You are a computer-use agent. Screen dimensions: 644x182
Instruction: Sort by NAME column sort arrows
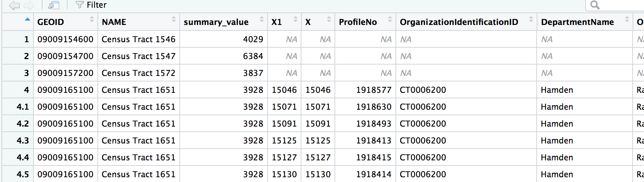coord(174,20)
